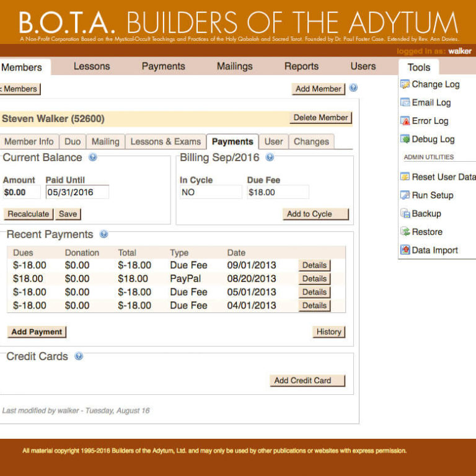476x476 pixels.
Task: Click the Debug Log icon
Action: 405,139
